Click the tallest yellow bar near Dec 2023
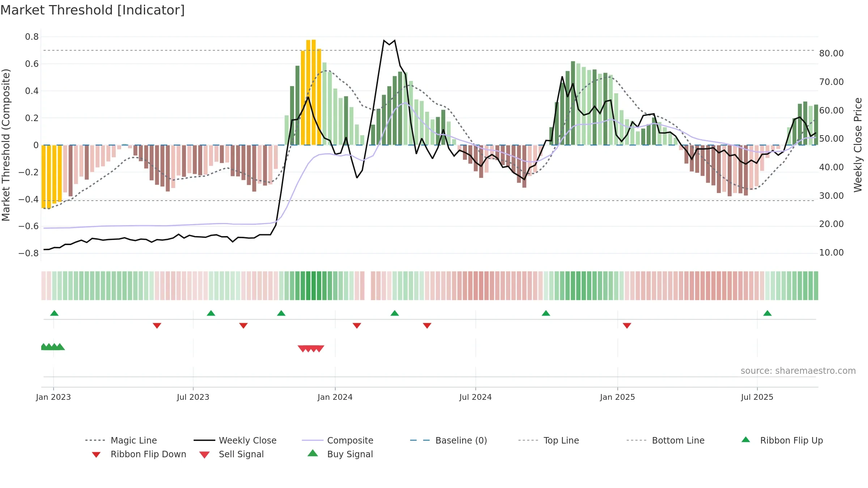The width and height of the screenshot is (868, 488). (x=314, y=92)
